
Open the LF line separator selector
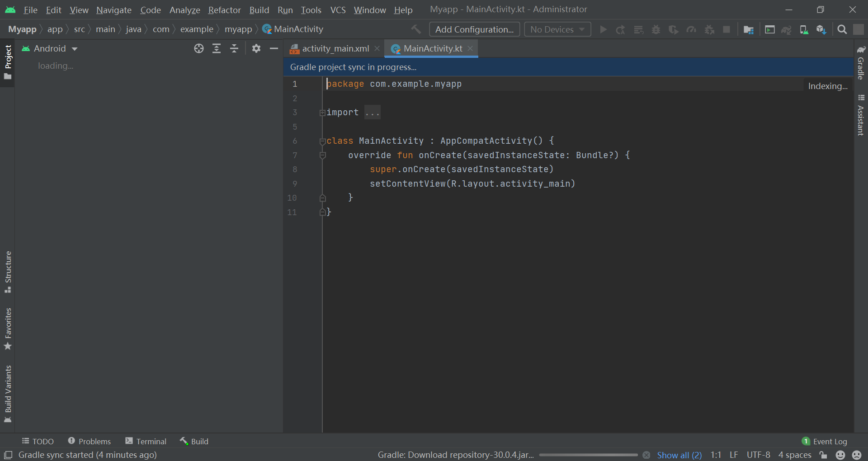pyautogui.click(x=734, y=455)
